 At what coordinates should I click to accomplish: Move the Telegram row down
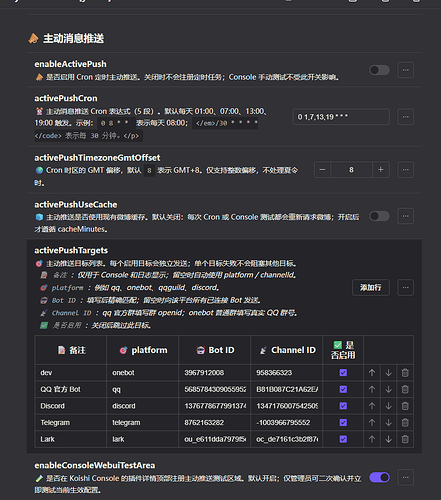coord(388,423)
